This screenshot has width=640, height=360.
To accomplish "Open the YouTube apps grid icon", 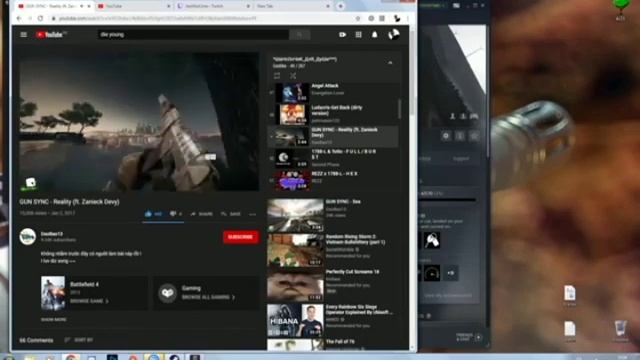I will 358,35.
